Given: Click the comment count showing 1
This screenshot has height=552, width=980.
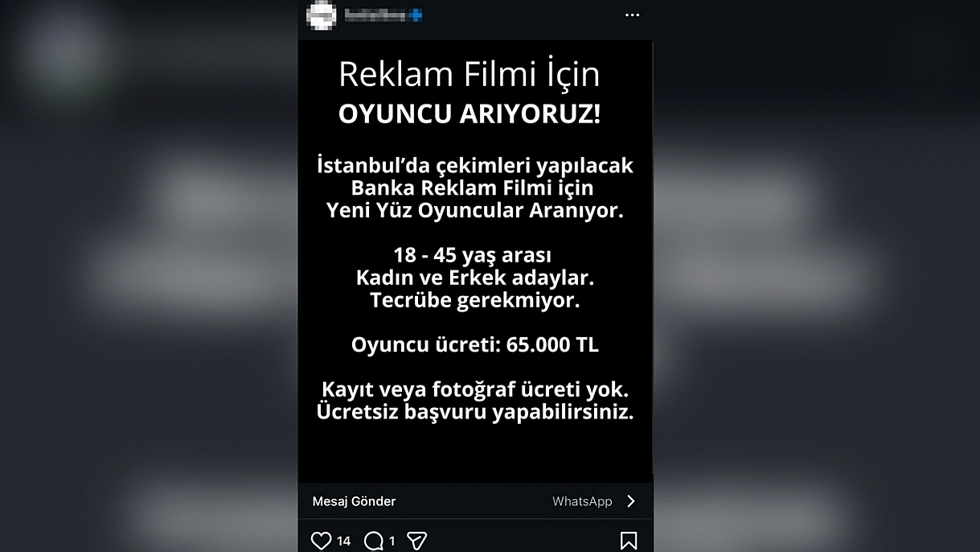Looking at the screenshot, I should pyautogui.click(x=392, y=542).
